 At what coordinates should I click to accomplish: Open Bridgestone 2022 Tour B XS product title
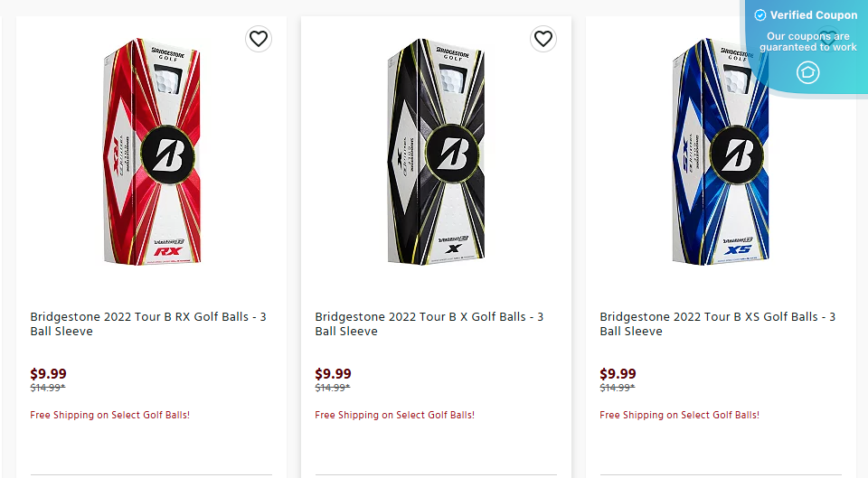point(718,323)
